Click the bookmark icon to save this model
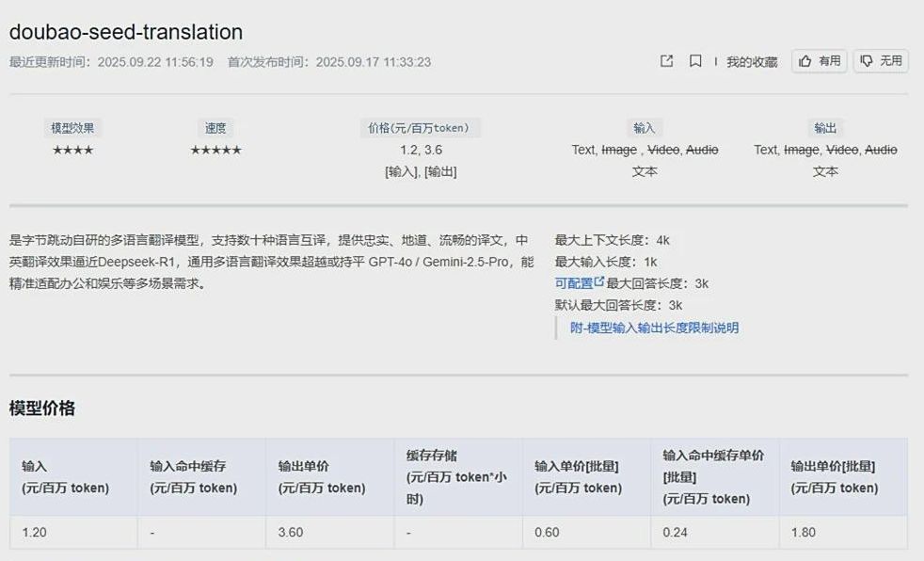The width and height of the screenshot is (924, 561). (694, 60)
